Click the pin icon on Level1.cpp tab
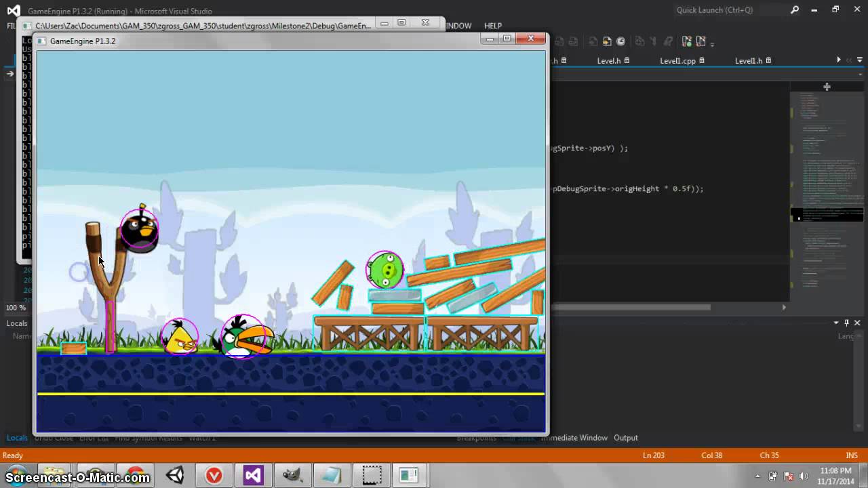This screenshot has width=868, height=488. (x=702, y=61)
